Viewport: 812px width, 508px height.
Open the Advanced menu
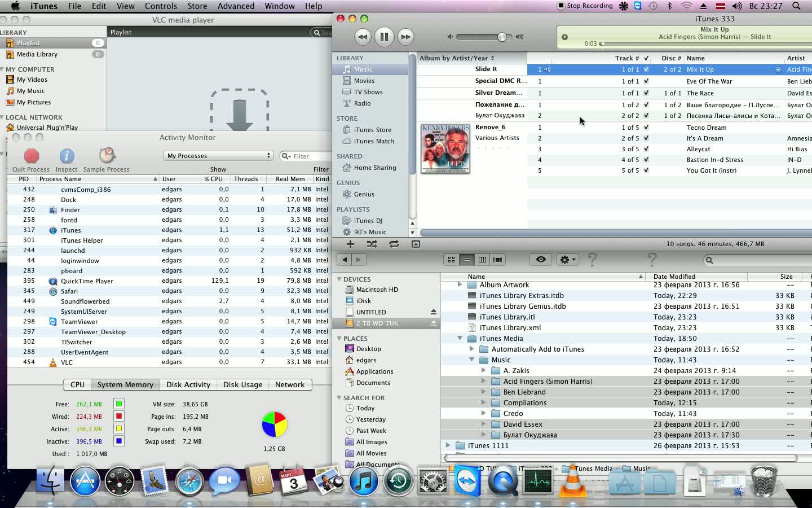(236, 6)
